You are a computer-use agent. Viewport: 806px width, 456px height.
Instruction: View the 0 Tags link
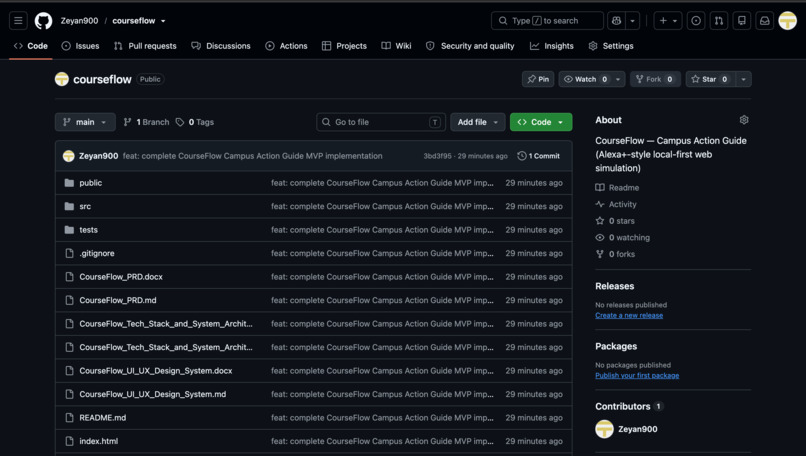point(195,122)
